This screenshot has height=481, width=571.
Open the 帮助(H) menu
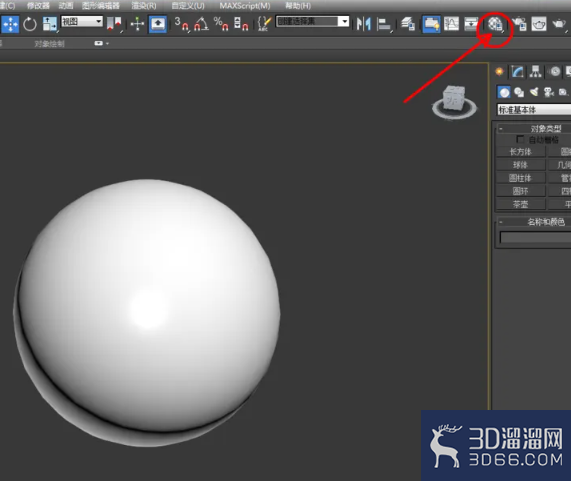click(x=298, y=5)
